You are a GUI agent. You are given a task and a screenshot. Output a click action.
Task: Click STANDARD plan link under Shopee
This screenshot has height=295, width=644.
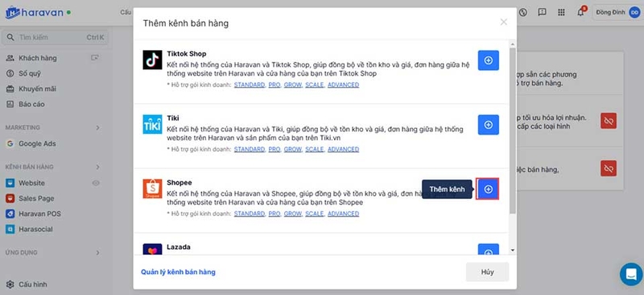click(250, 214)
